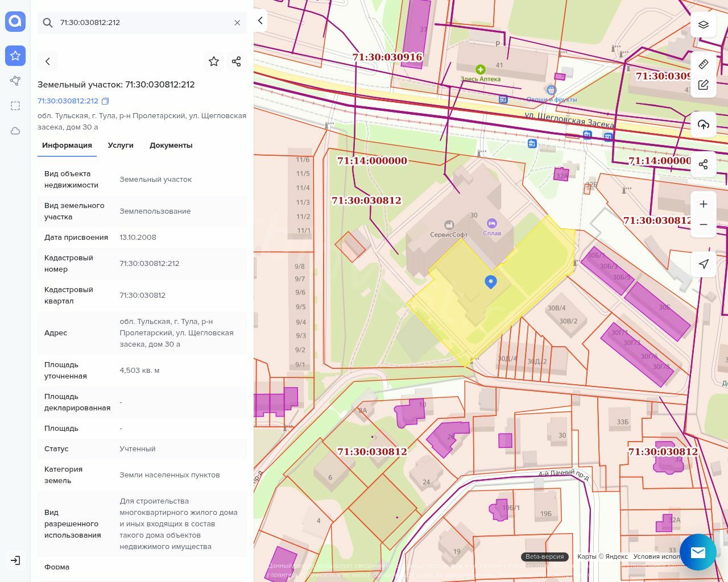The height and width of the screenshot is (582, 728).
Task: Zoom in on the map
Action: [703, 204]
